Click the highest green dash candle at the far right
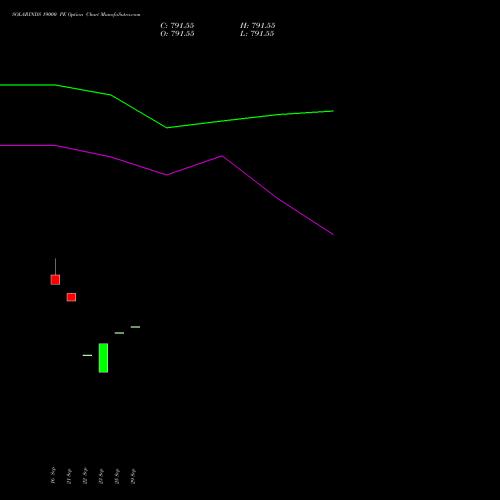This screenshot has width=500, height=500. coord(135,327)
